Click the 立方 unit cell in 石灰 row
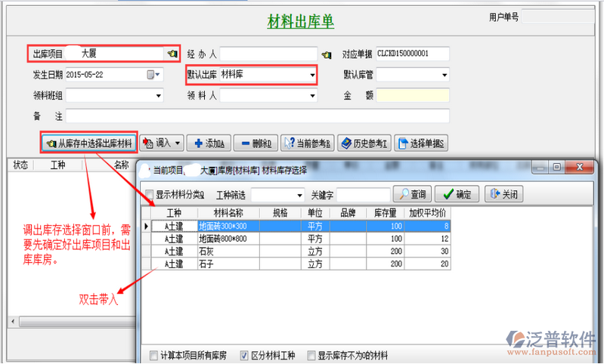 315,251
